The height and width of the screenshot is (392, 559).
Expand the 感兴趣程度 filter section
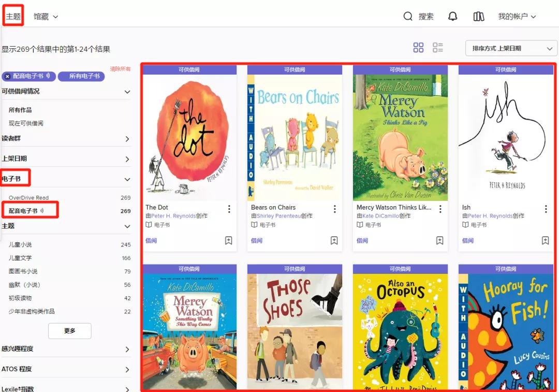coord(66,349)
